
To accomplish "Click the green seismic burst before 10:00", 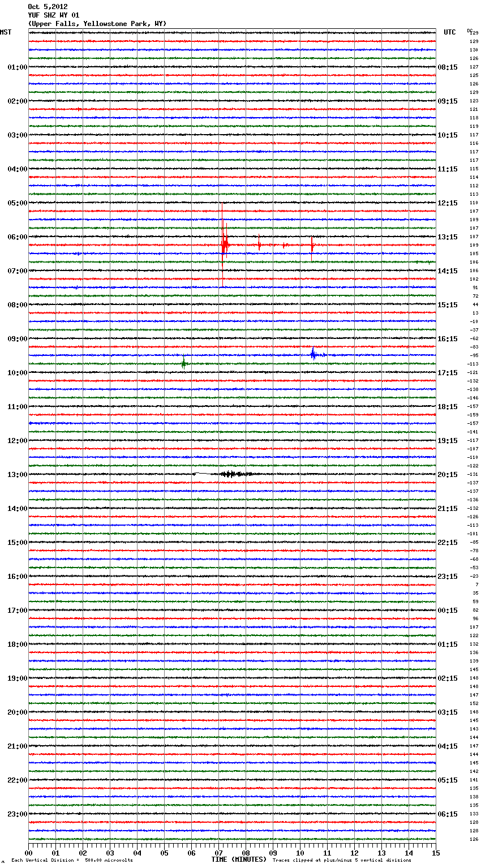I will (183, 363).
